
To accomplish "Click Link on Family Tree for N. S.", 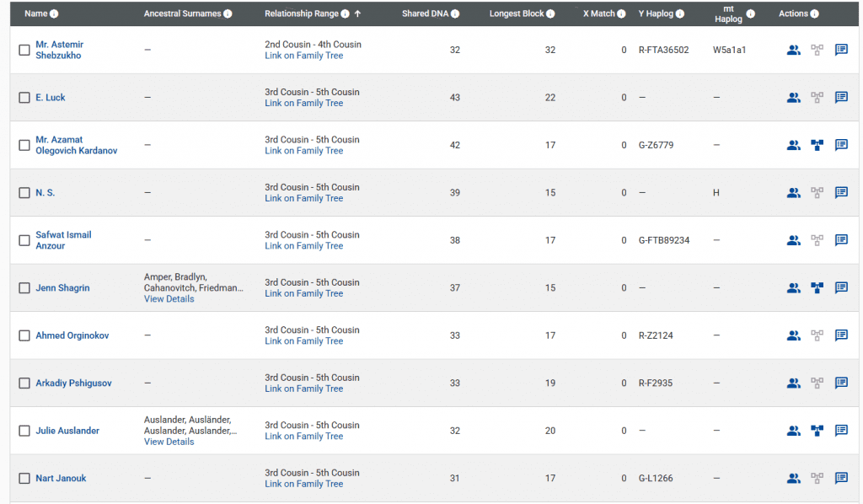I will tap(303, 199).
